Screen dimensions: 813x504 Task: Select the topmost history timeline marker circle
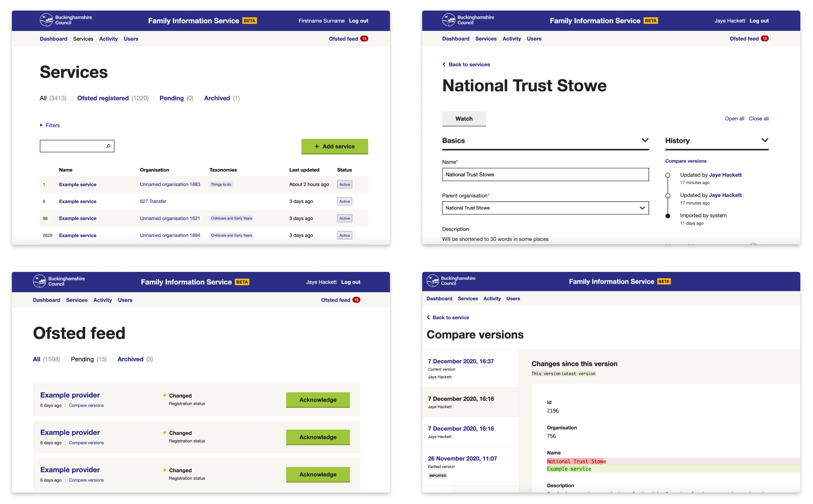click(x=668, y=175)
